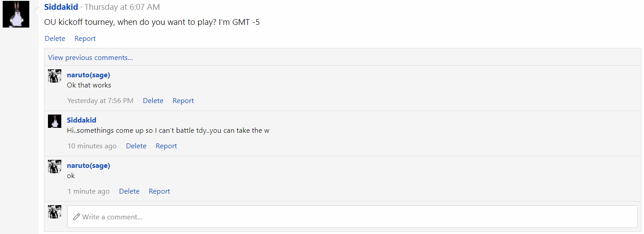The height and width of the screenshot is (234, 644).
Task: Delete the comment posted 10 minutes ago
Action: (136, 146)
